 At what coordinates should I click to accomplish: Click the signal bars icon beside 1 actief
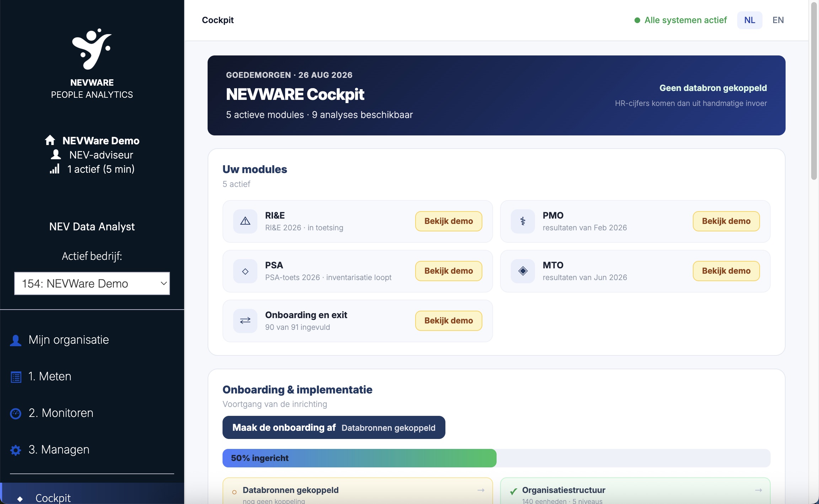(x=54, y=169)
